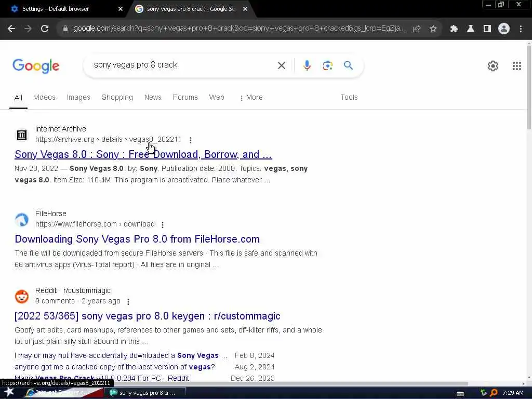532x399 pixels.
Task: Go back with the browser back arrow
Action: click(x=11, y=29)
